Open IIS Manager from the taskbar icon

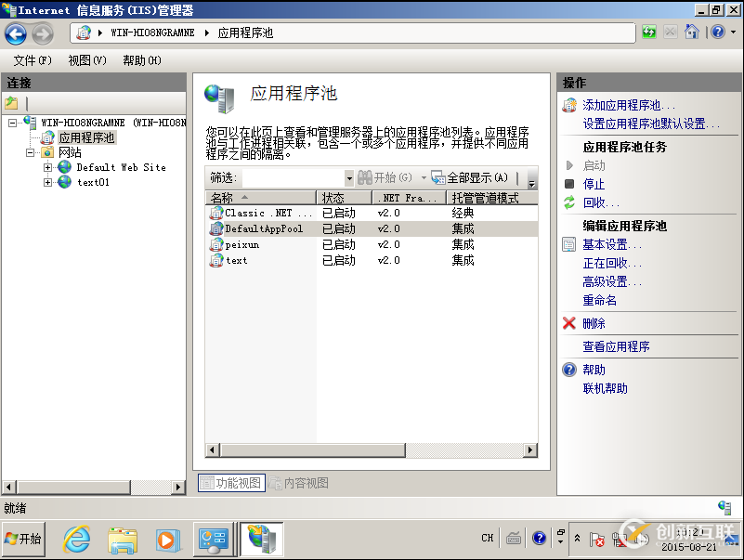tap(262, 539)
